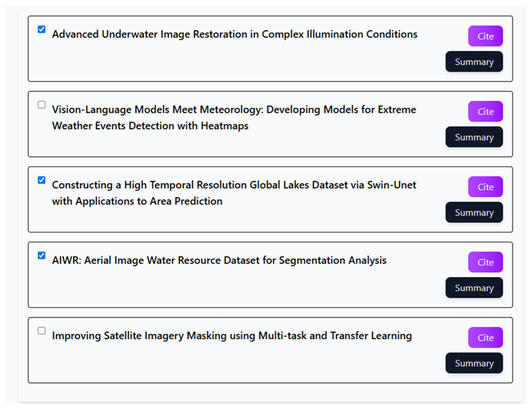Cite the Swin-Unet Global Lakes paper
Screen dimensions: 532x409
click(x=485, y=187)
